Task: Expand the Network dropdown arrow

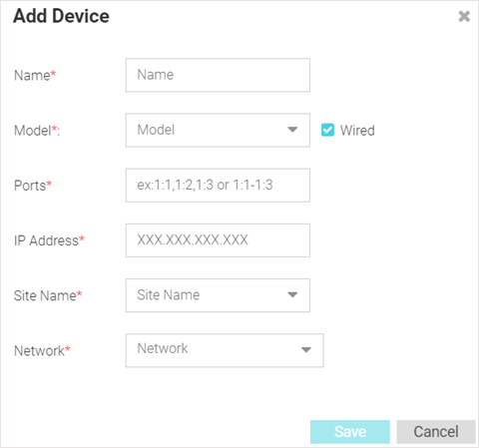Action: [306, 349]
